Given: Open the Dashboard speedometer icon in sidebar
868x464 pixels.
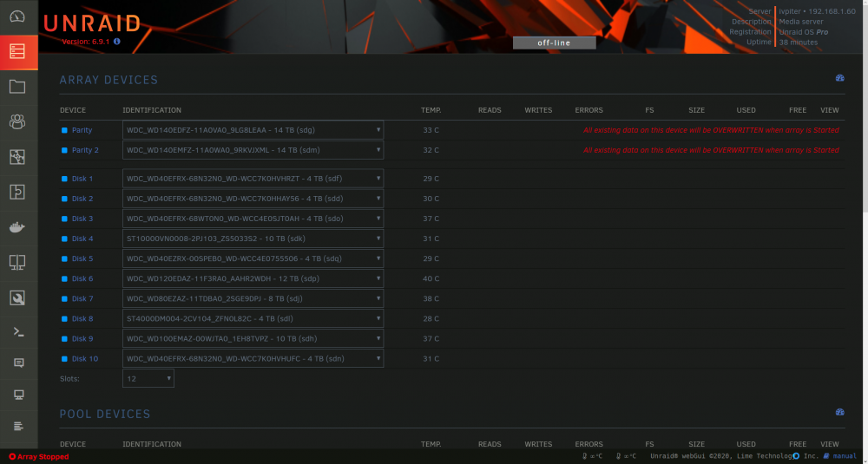Looking at the screenshot, I should 17,16.
